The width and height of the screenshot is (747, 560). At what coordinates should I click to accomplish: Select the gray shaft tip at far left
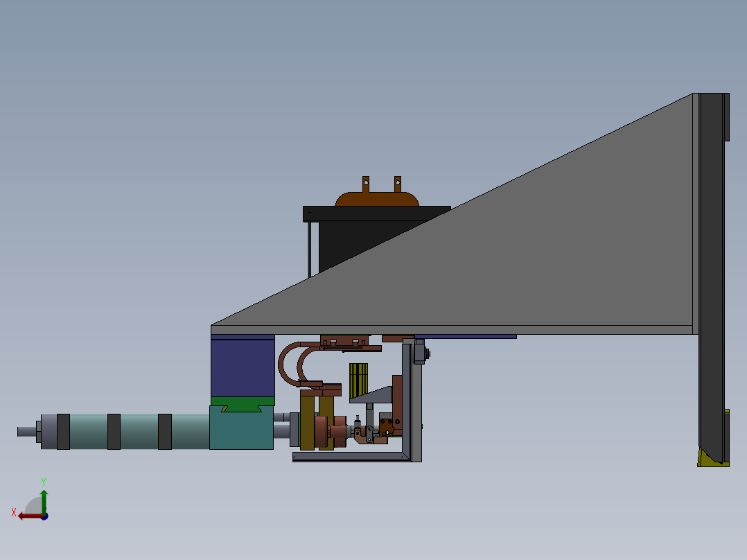tap(26, 432)
